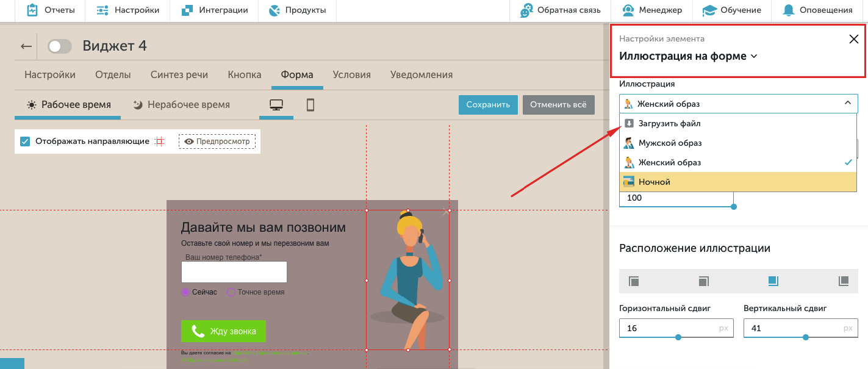Expand Иллюстрация на форме element selector

point(688,56)
